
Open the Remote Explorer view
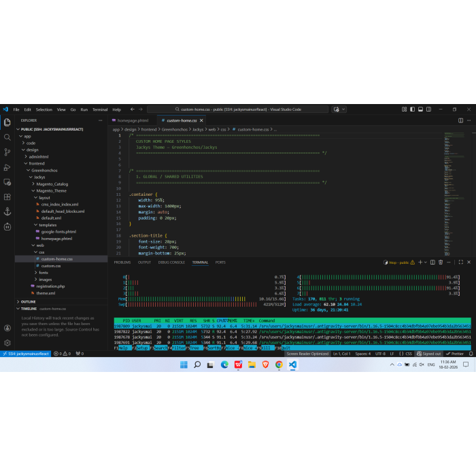click(7, 182)
